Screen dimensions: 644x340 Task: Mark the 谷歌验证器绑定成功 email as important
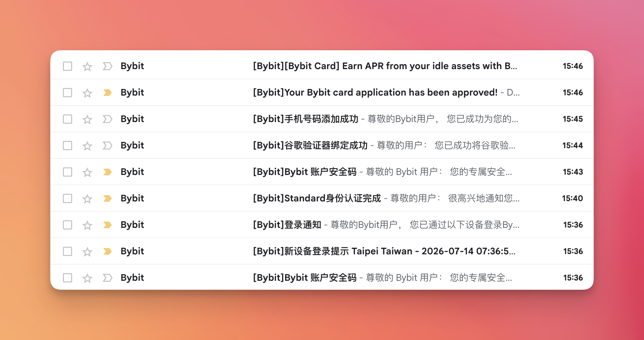(x=107, y=146)
